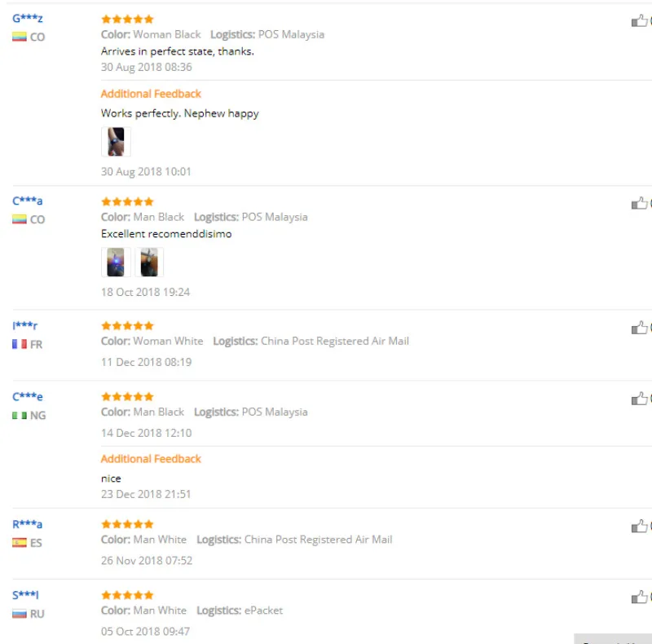Like C***a's Man Black Colombia review
Viewport: 652px width, 644px height.
coord(639,204)
